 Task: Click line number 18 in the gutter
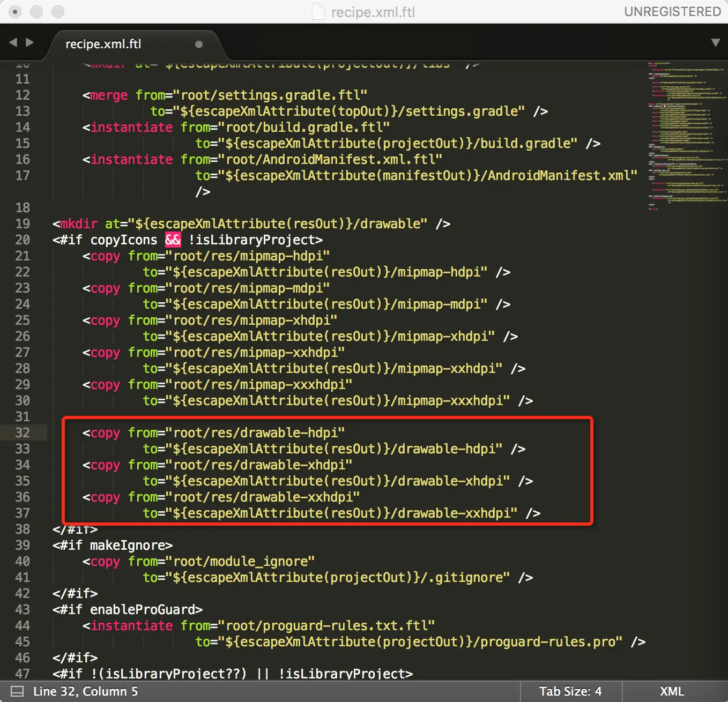tap(23, 208)
